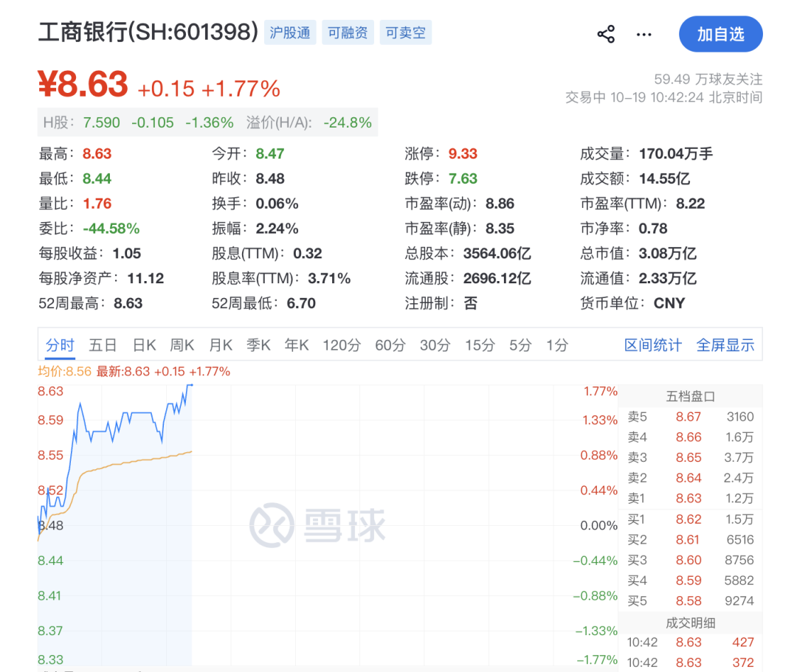Click the 卖1 order row at 8.63
This screenshot has width=797, height=672.
pos(691,499)
